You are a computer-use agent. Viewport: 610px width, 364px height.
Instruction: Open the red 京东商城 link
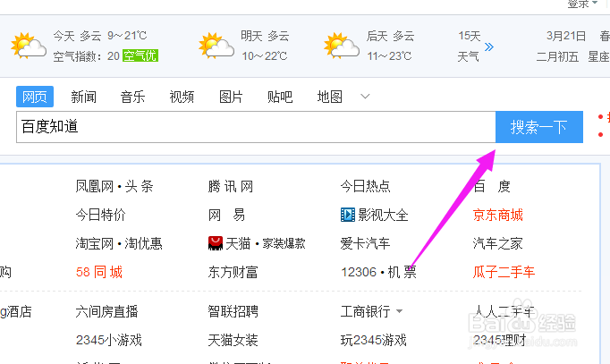[498, 215]
